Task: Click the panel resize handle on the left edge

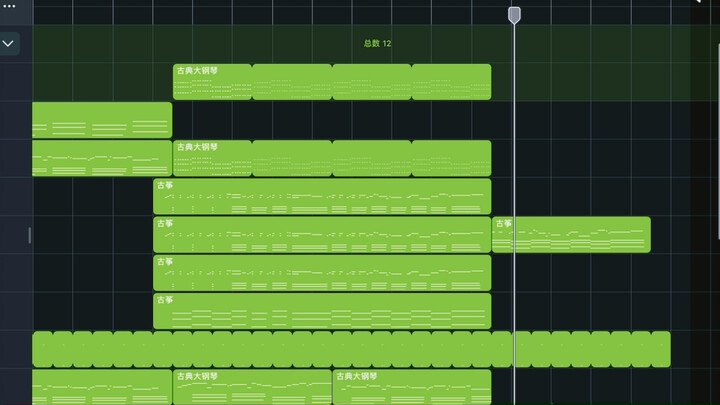Action: [x=29, y=235]
